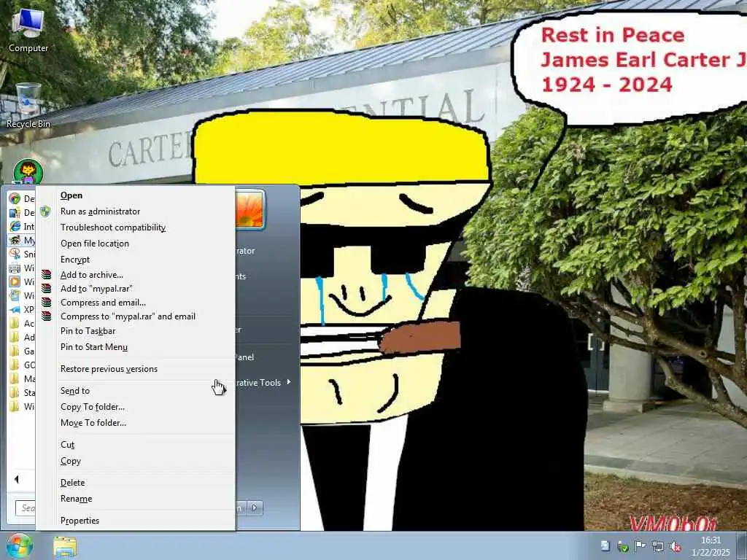This screenshot has height=560, width=747.
Task: Select the Windows Fax and Scan printer icon
Action: (15, 268)
